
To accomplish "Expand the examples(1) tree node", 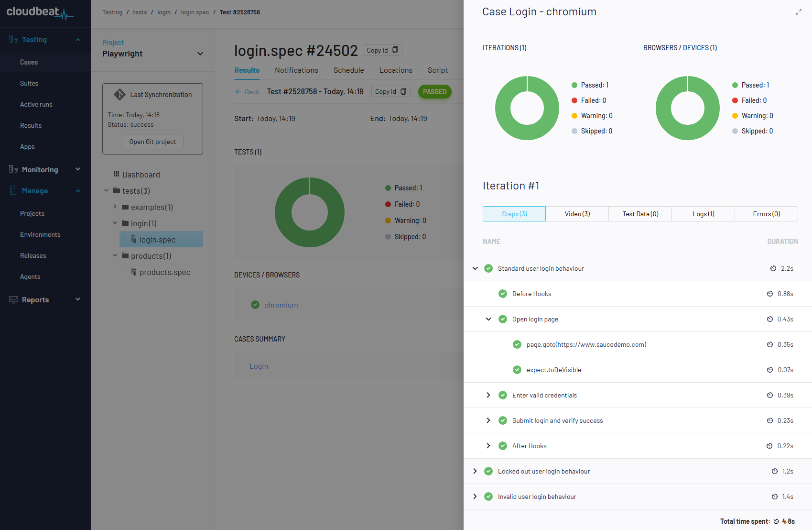I will [115, 207].
